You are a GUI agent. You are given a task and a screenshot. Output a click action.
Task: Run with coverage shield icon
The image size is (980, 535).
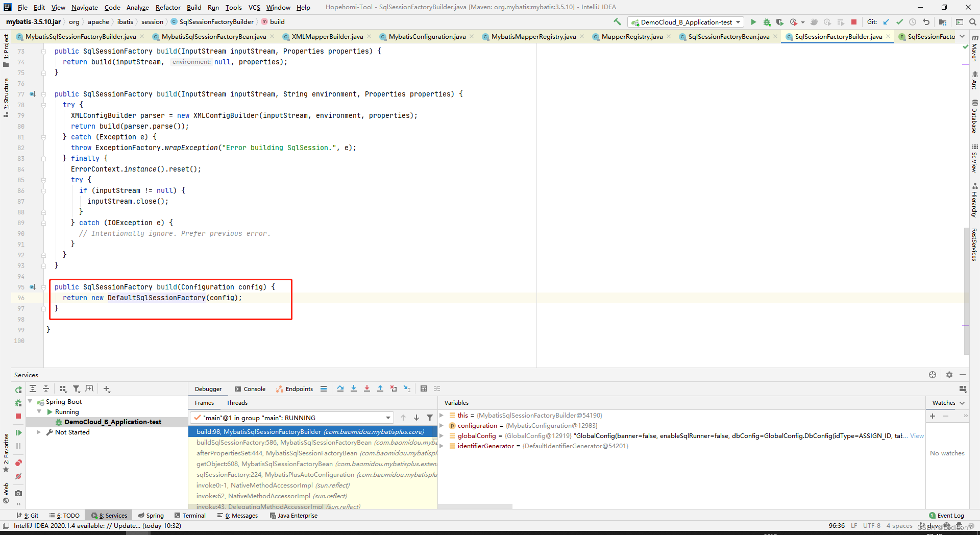[780, 22]
